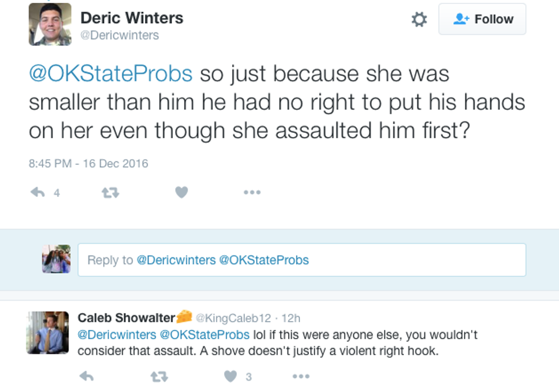Viewport: 559px width, 392px height.
Task: Like Caleb Showalter's reply tweet
Action: coord(230,376)
